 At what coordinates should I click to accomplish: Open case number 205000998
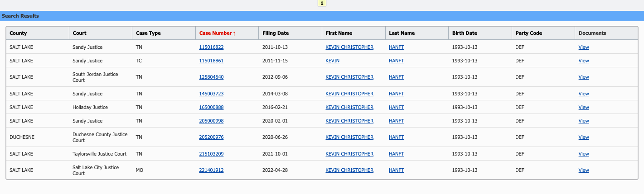pyautogui.click(x=211, y=121)
